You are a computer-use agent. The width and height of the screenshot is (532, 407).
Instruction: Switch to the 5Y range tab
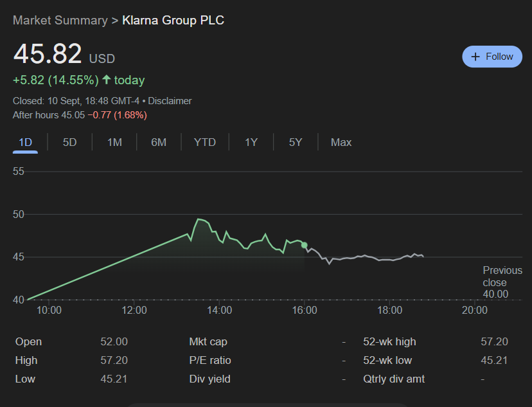[x=295, y=142]
